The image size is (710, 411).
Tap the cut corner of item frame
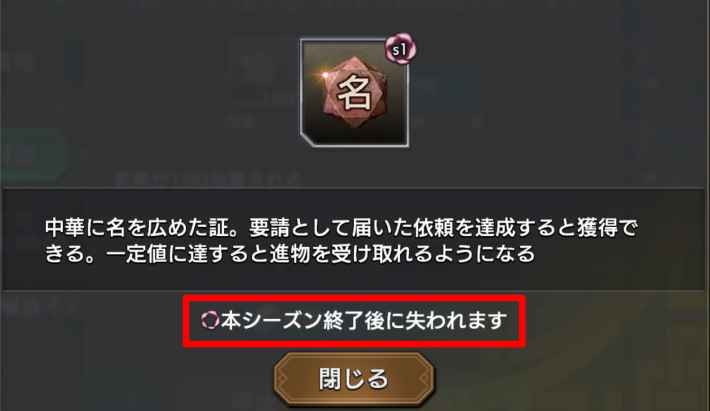[x=308, y=140]
